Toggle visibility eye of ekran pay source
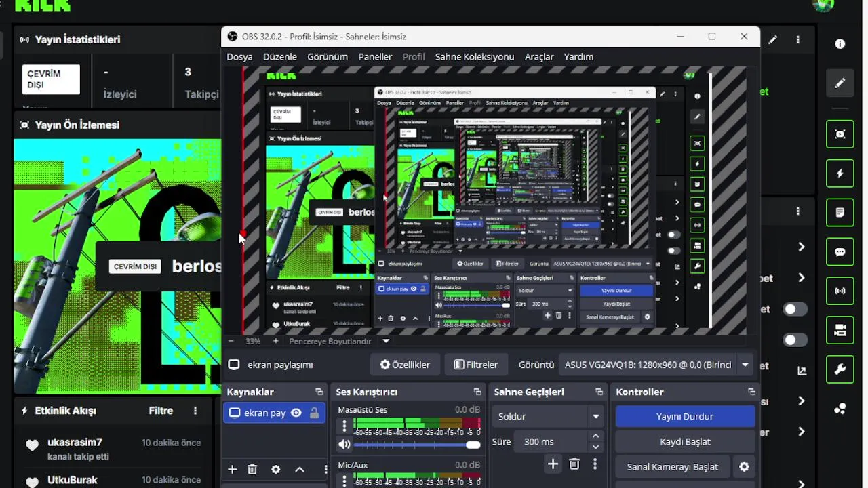Image resolution: width=868 pixels, height=488 pixels. tap(296, 413)
